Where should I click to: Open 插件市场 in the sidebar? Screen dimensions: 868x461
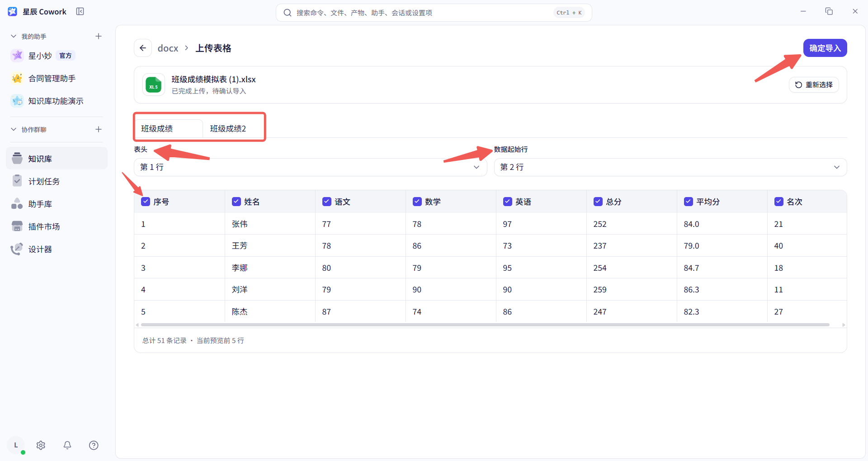(57, 226)
